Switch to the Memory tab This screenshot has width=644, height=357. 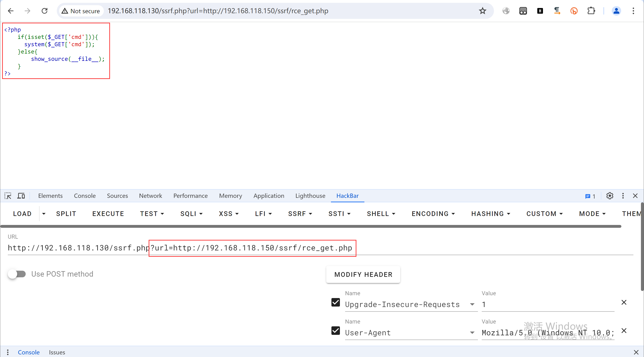[x=231, y=196]
